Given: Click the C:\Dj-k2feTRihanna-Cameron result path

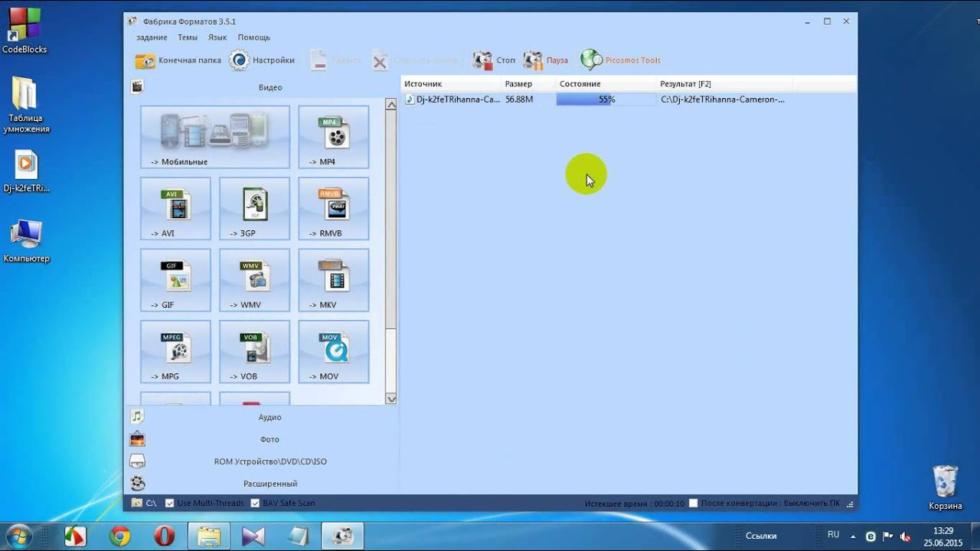Looking at the screenshot, I should [722, 99].
